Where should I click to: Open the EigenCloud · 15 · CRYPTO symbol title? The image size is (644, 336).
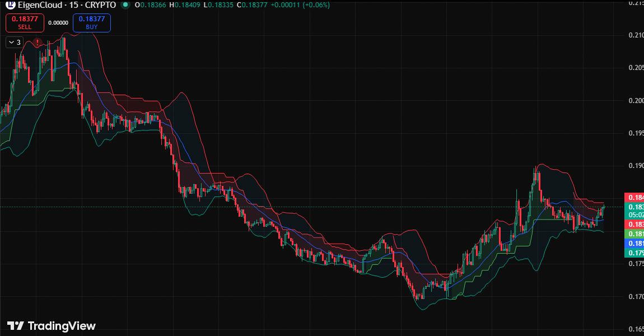(x=67, y=5)
